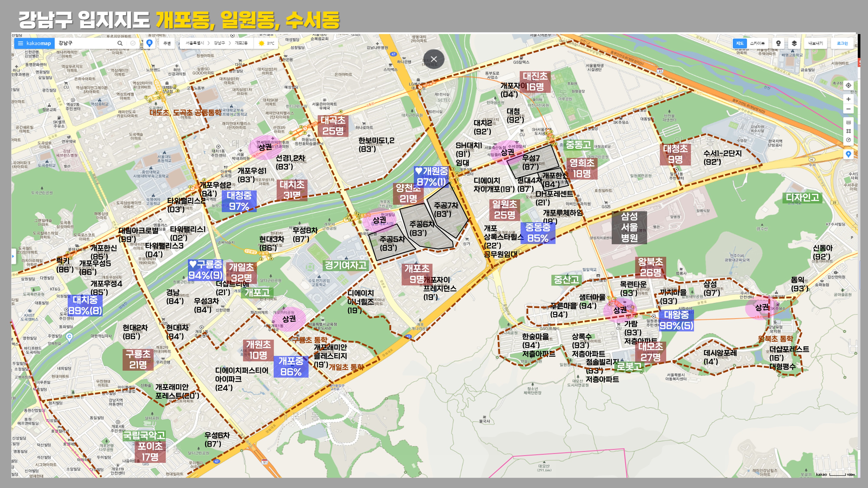The image size is (868, 488).
Task: Click the search magnifier icon
Action: point(120,43)
